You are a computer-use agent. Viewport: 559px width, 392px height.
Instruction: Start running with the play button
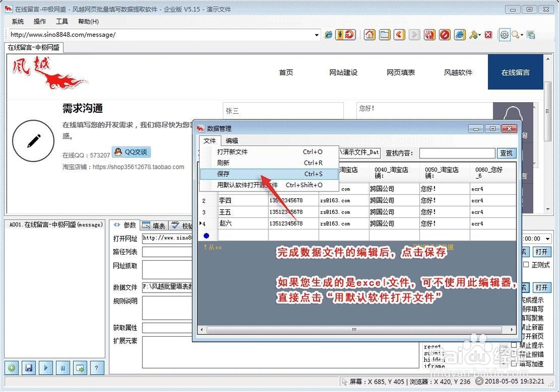click(x=46, y=368)
